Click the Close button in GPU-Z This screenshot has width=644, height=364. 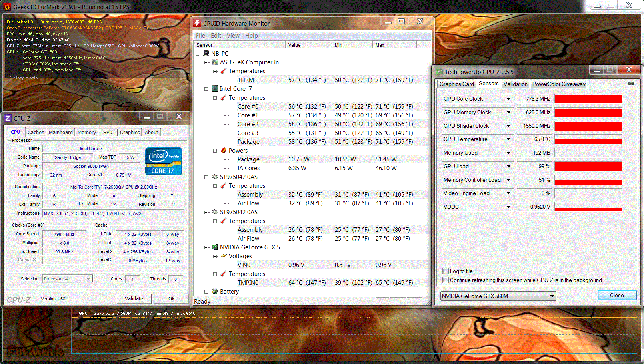coord(617,295)
